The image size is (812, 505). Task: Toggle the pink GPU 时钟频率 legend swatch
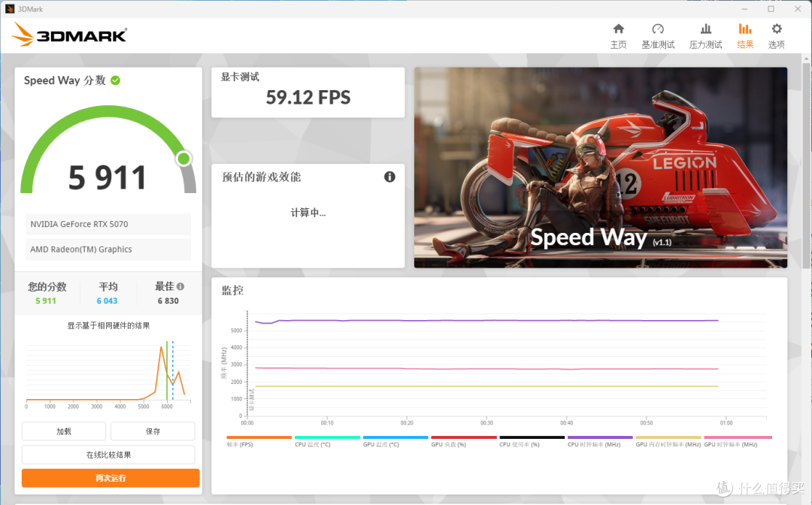click(x=738, y=437)
